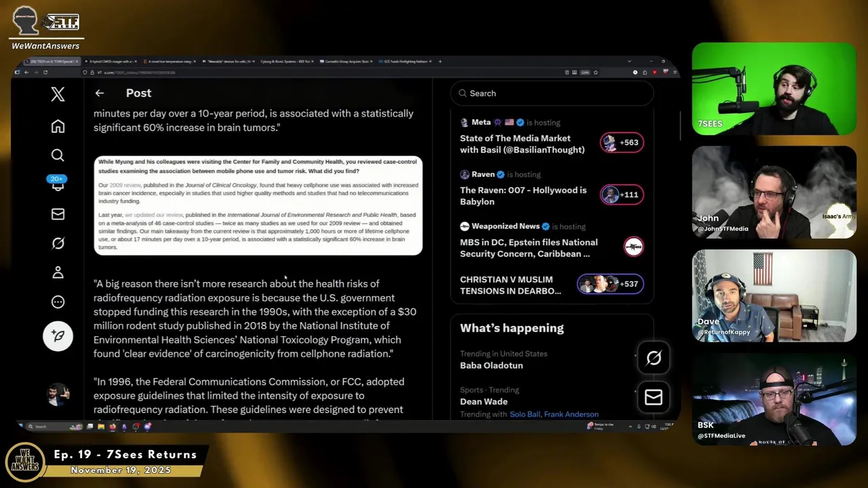Switch to the novel low temperature tab
Image resolution: width=868 pixels, height=488 pixels.
(x=170, y=62)
